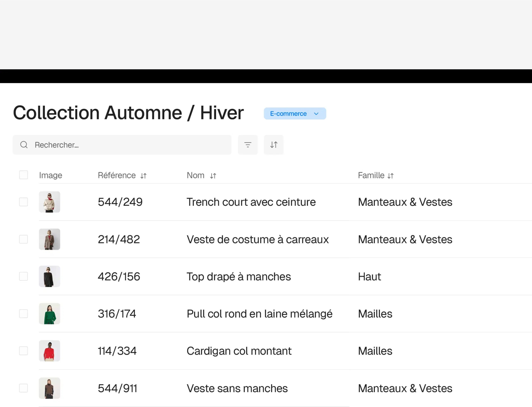Expand the E-commerce chevron arrow

click(316, 114)
